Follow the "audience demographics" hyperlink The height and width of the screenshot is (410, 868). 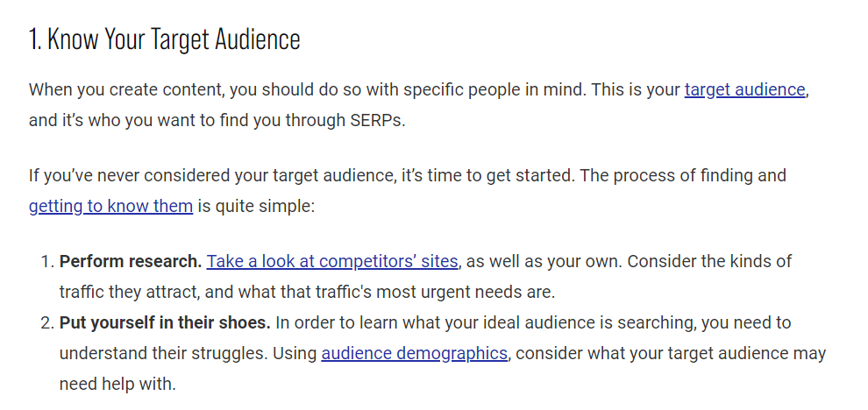pos(415,354)
